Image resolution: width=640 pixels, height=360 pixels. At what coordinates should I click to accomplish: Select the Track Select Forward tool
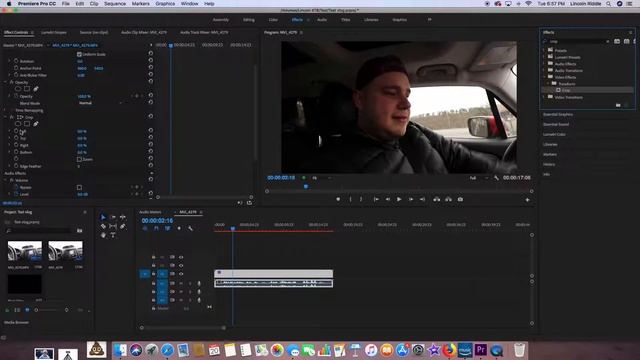(x=113, y=217)
